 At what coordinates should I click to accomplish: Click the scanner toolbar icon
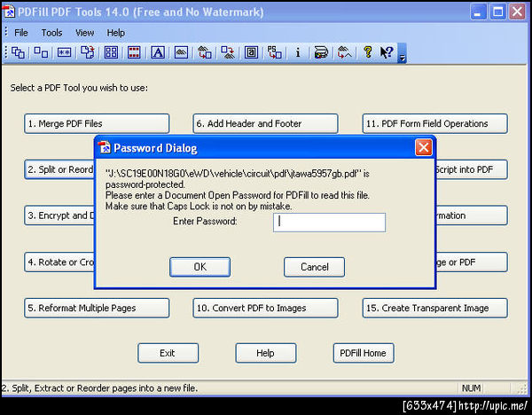321,52
